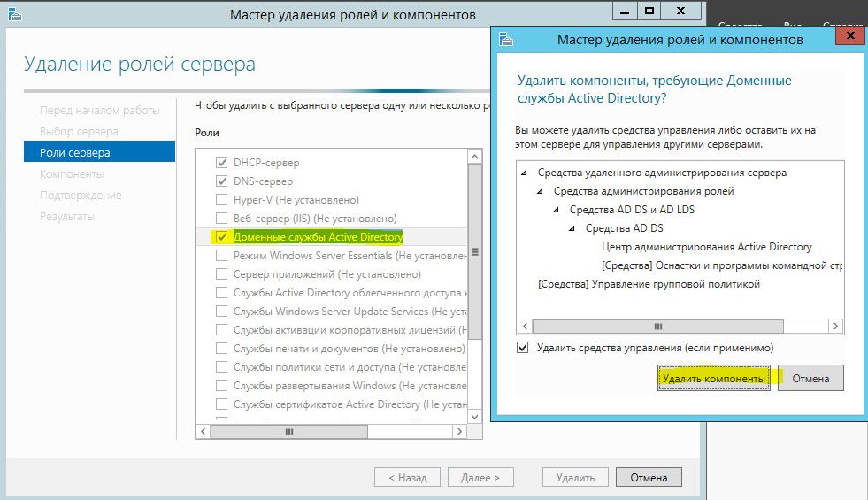Click the Роли list heading
The image size is (868, 500).
(x=206, y=133)
